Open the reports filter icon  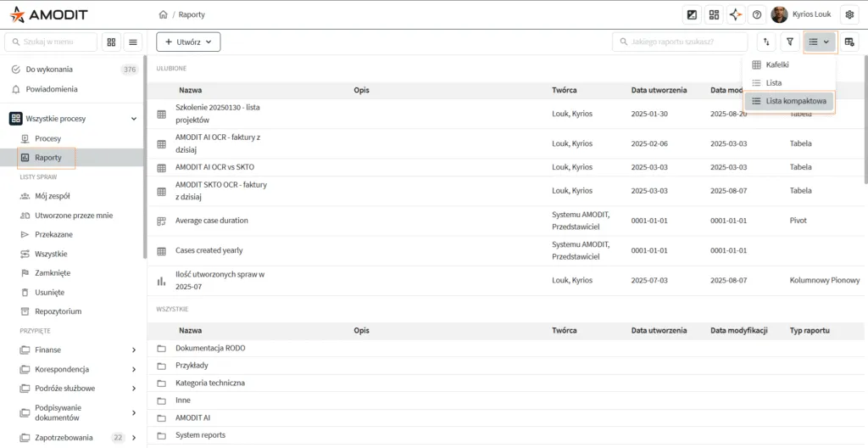pyautogui.click(x=790, y=42)
